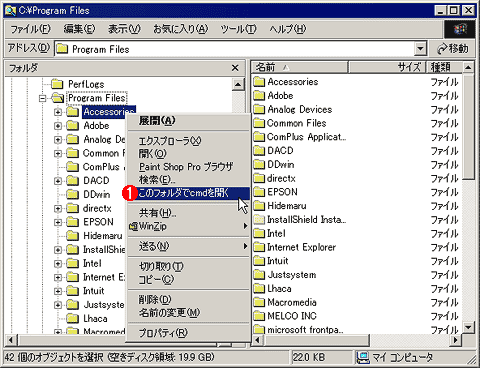
Task: Click the open Program Files folder icon in tree
Action: pyautogui.click(x=58, y=98)
